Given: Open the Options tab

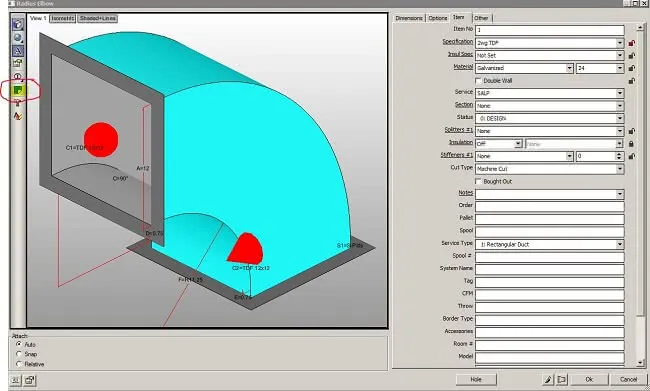Looking at the screenshot, I should tap(438, 18).
